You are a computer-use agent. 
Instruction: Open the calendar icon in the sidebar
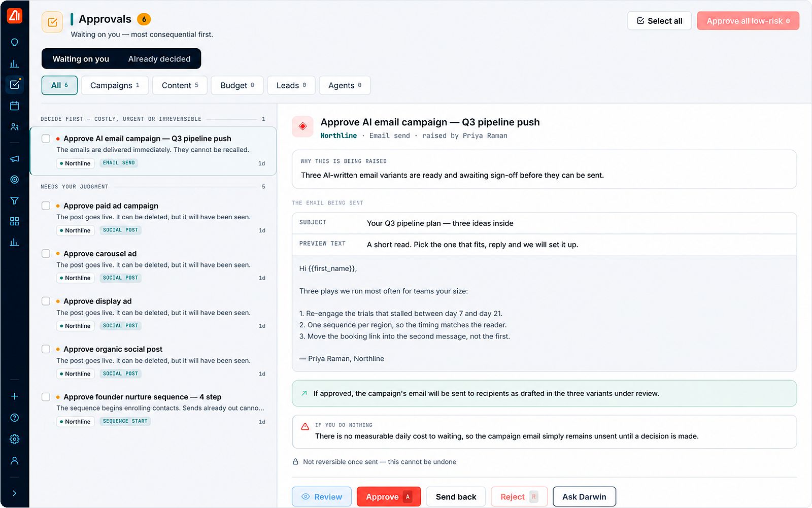point(15,106)
